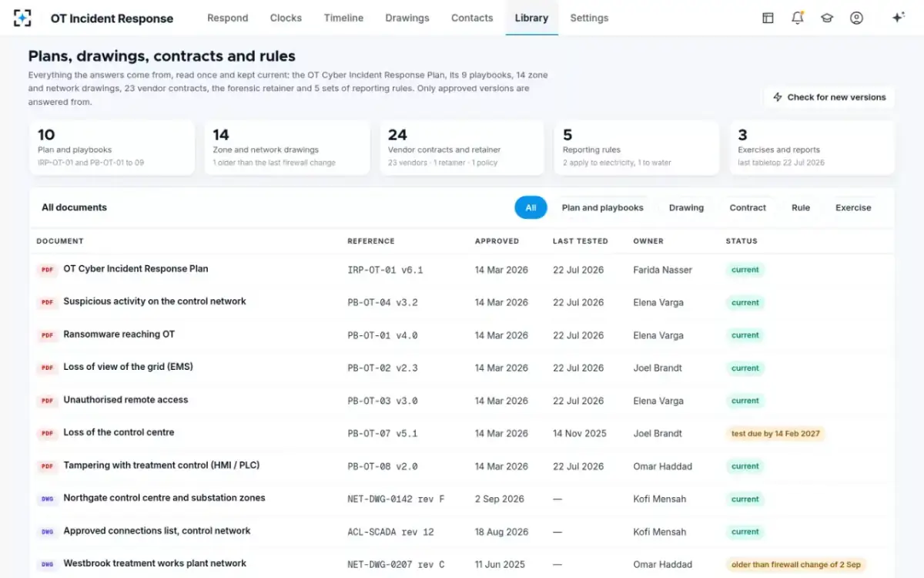Viewport: 924px width, 578px height.
Task: Filter documents by Contract
Action: (748, 207)
